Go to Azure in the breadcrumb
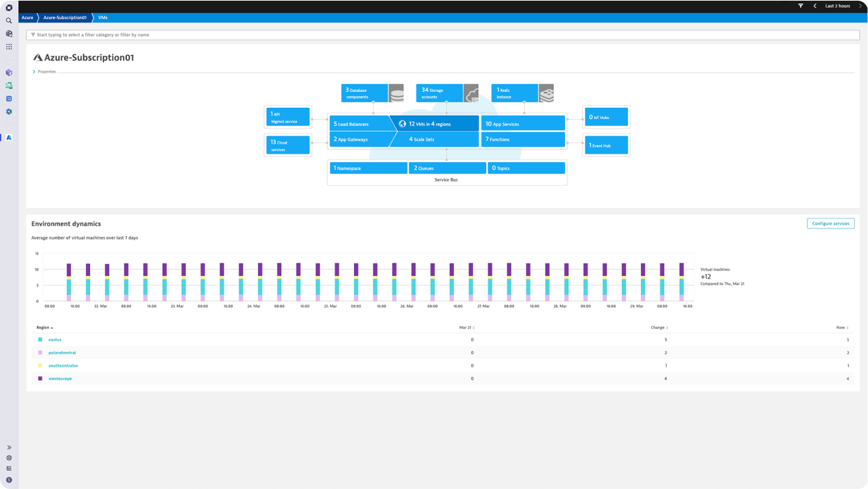This screenshot has height=489, width=868. 27,18
